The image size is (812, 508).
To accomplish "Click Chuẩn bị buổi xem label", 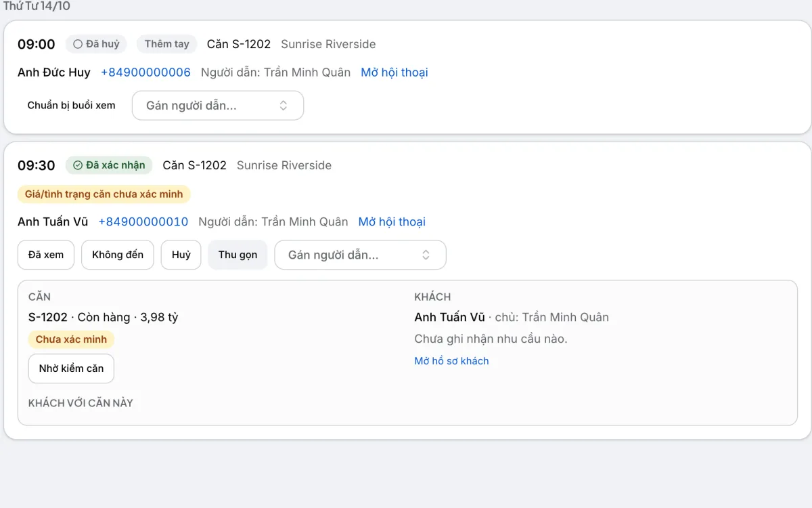I will tap(71, 106).
